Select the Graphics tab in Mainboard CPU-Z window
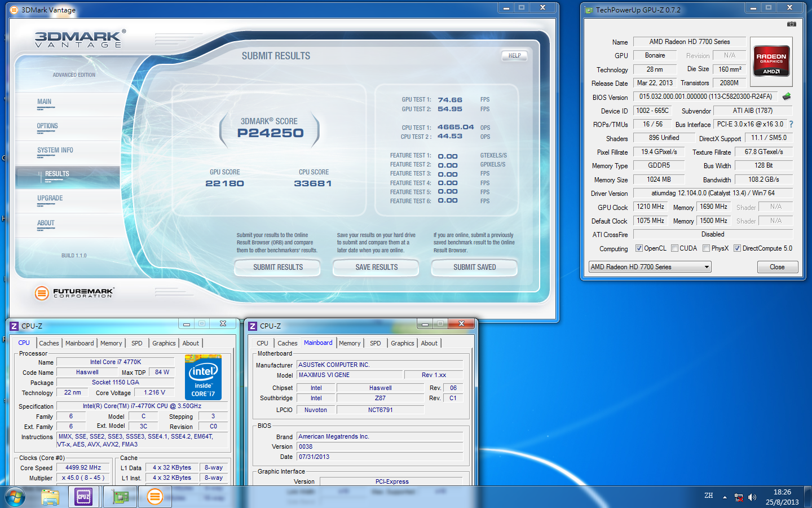 tap(403, 343)
